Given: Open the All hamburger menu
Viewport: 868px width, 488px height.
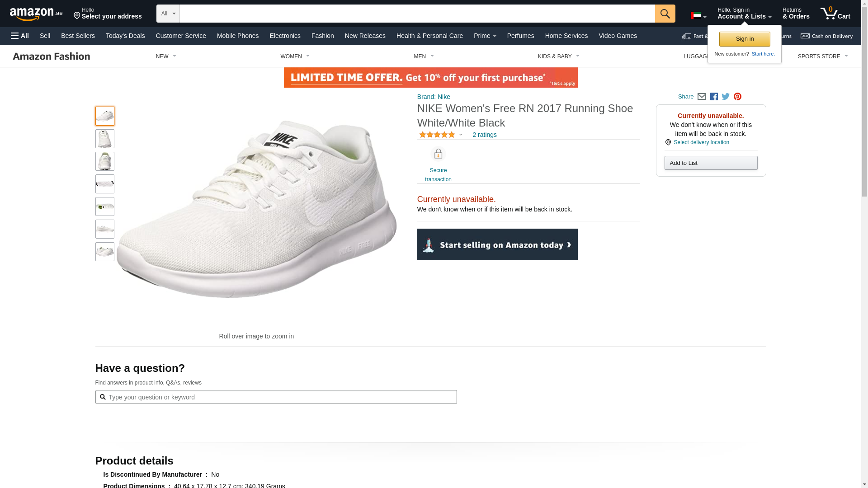Looking at the screenshot, I should tap(20, 36).
